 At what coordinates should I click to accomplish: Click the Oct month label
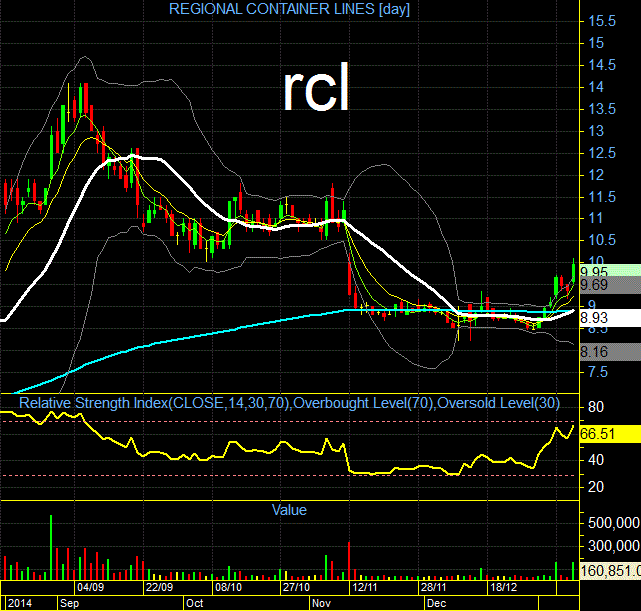(195, 603)
